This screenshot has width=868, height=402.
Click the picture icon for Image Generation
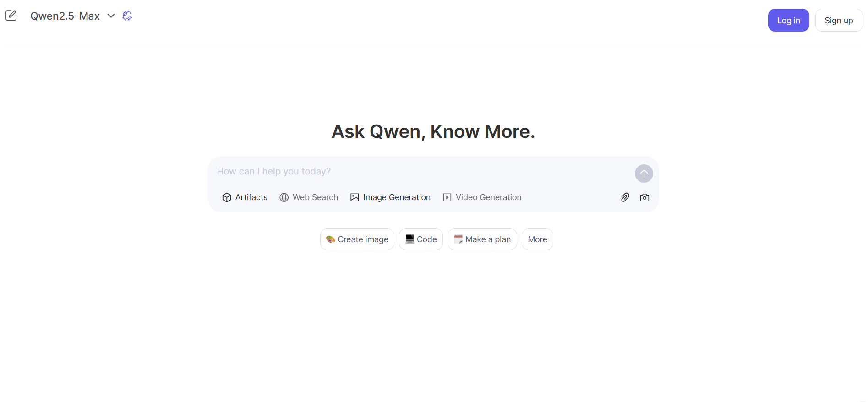click(355, 197)
